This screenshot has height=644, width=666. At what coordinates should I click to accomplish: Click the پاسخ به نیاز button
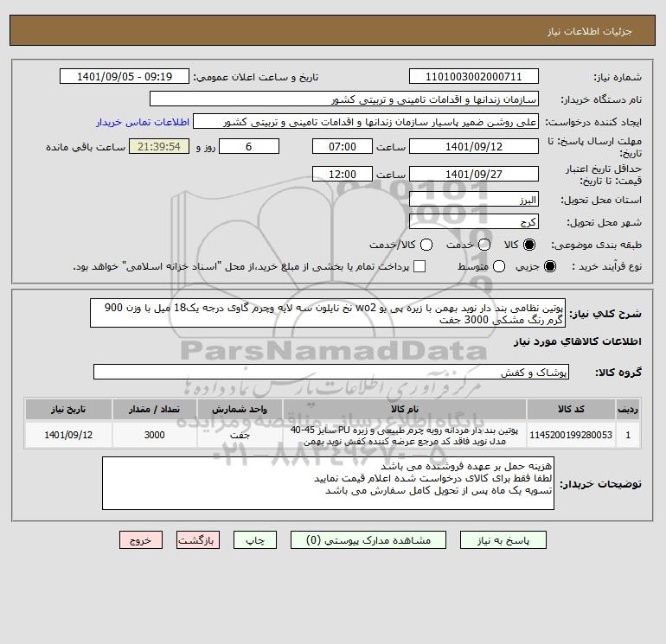pos(503,540)
